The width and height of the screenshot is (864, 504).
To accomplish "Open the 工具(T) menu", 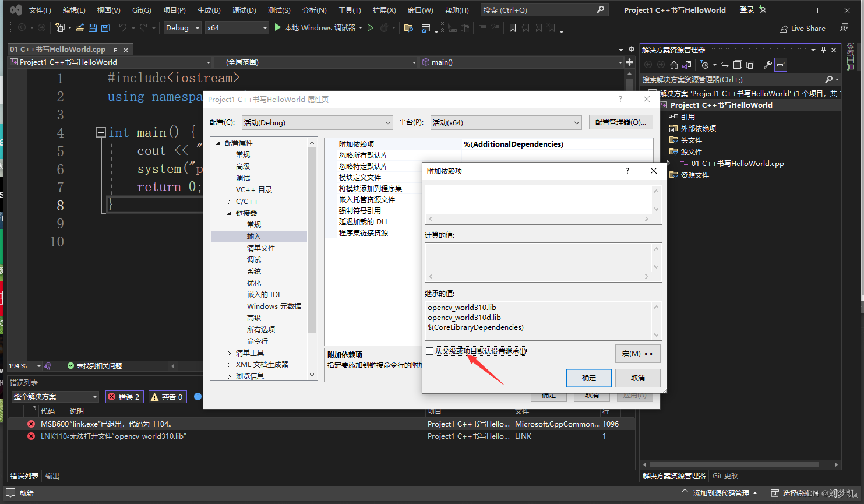I will click(x=350, y=10).
